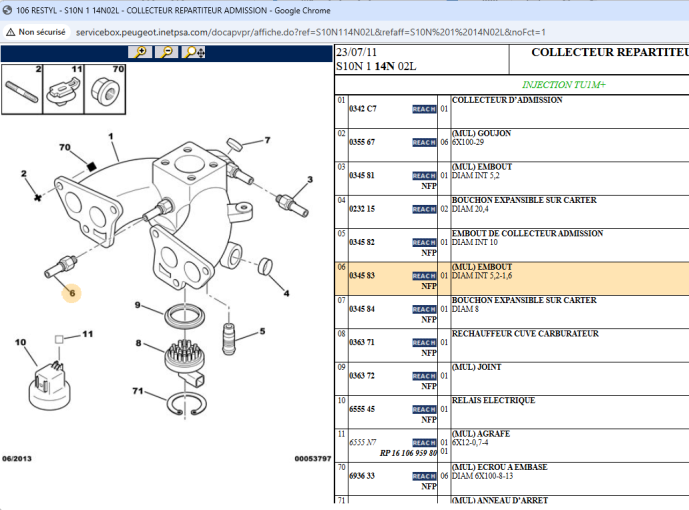Click the zoom in magnifier icon
The height and width of the screenshot is (510, 689).
(x=141, y=52)
